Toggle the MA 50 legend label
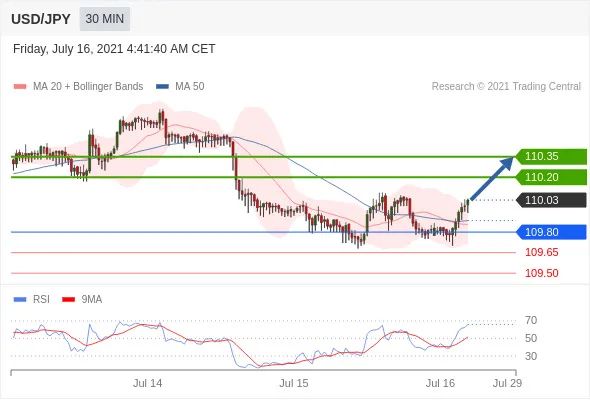This screenshot has height=400, width=590. pos(190,87)
